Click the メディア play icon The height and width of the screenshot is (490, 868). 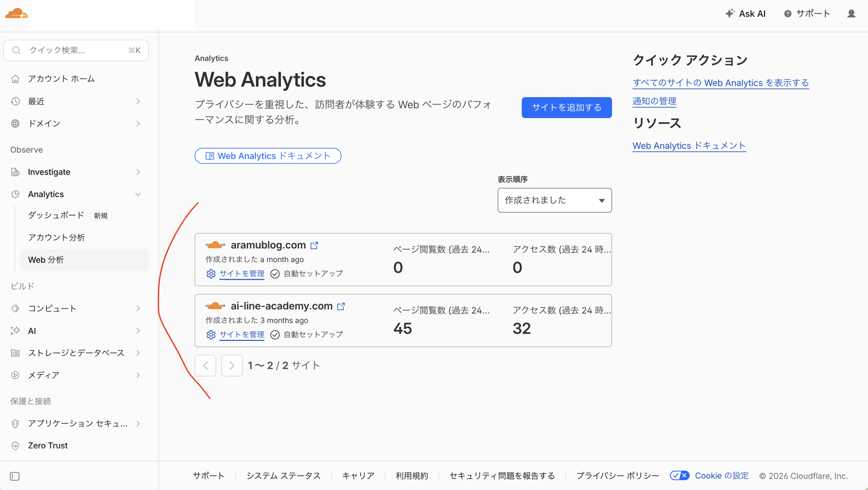15,375
